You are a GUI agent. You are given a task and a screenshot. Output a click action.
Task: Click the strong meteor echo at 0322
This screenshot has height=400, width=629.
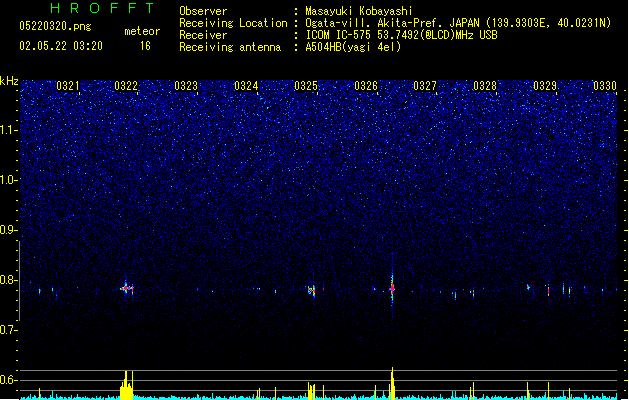(127, 288)
